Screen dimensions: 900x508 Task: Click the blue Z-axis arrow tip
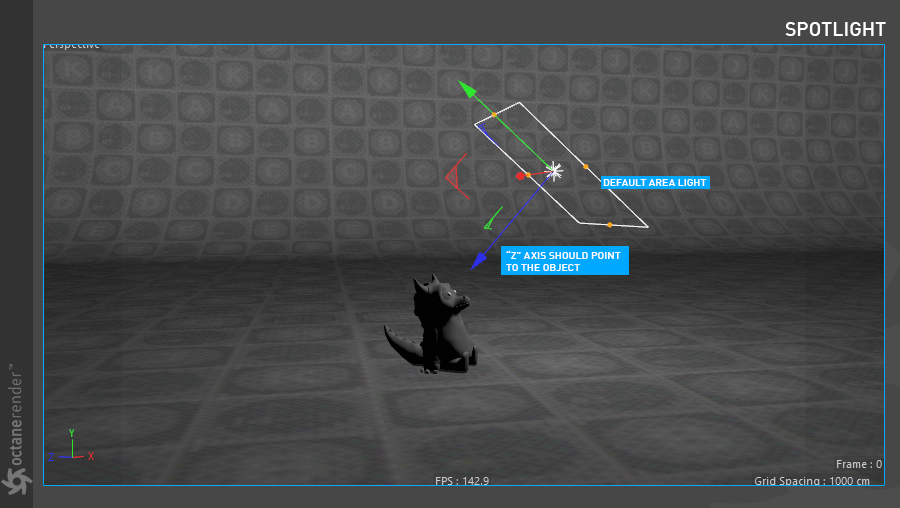[477, 263]
